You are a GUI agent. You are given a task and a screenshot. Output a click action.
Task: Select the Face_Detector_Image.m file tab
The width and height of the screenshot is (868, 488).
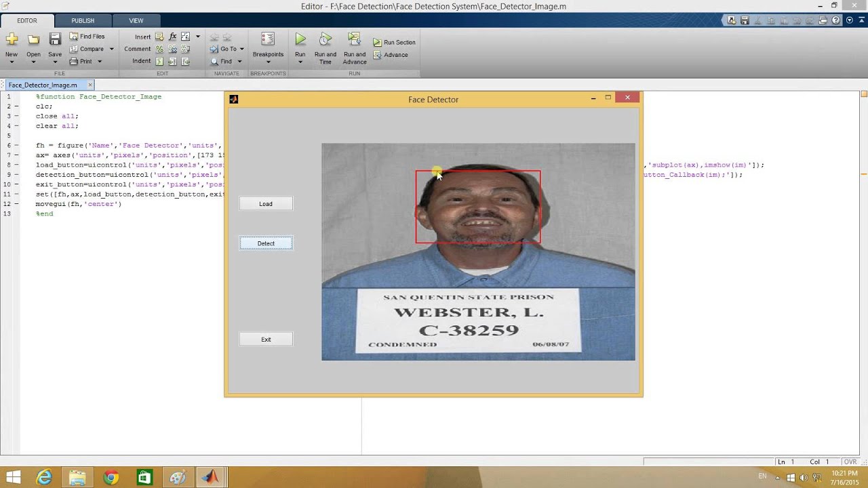(x=43, y=85)
